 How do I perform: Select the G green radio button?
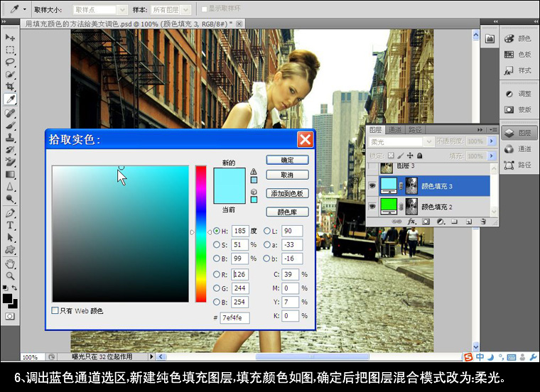217,288
